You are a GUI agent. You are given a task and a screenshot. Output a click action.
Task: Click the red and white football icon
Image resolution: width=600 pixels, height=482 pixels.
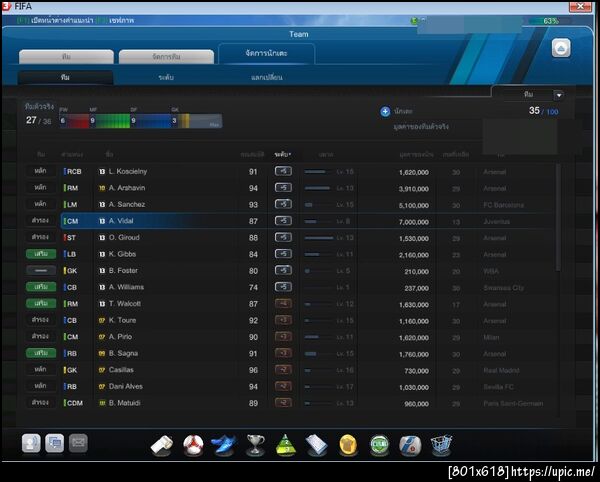coord(193,445)
